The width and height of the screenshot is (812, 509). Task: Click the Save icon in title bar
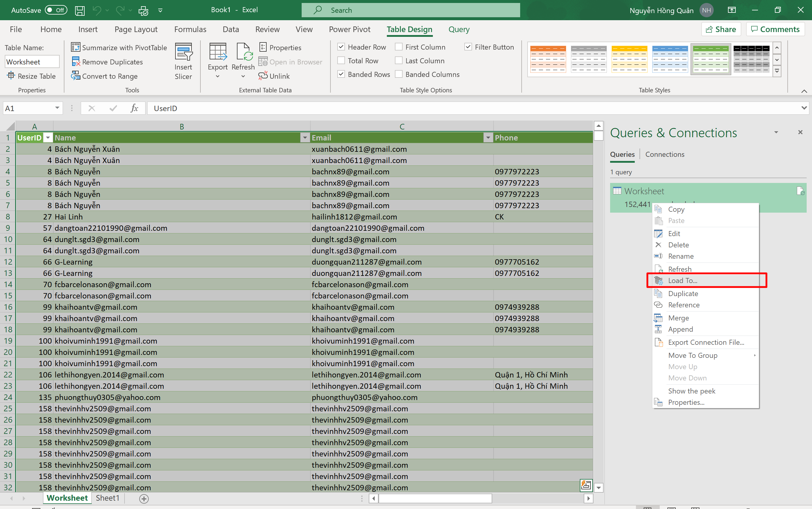[80, 10]
